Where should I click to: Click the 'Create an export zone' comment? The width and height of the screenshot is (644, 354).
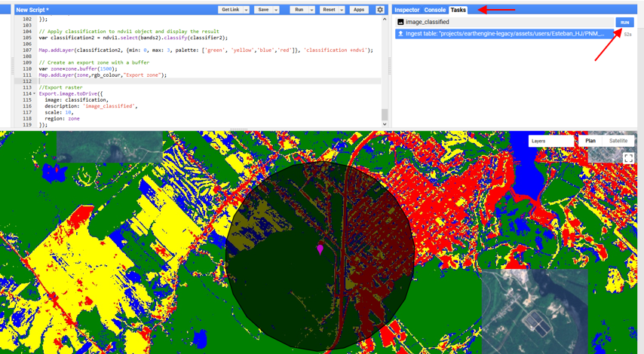(x=94, y=63)
